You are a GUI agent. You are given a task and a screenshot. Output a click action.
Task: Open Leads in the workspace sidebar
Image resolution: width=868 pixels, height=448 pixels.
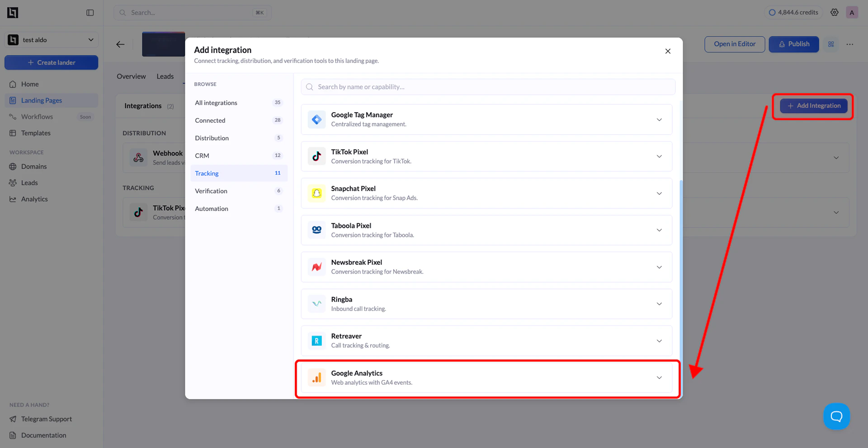52,183
